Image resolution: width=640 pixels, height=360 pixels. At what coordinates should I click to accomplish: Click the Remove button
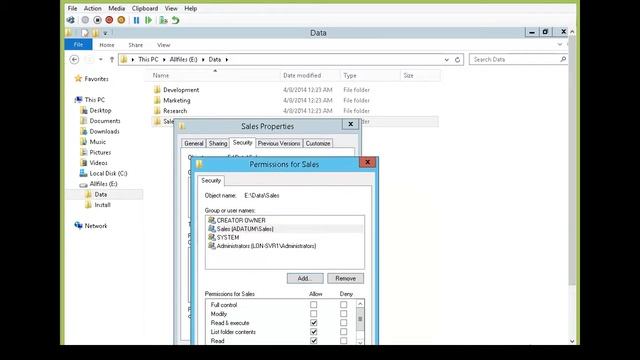click(x=345, y=278)
